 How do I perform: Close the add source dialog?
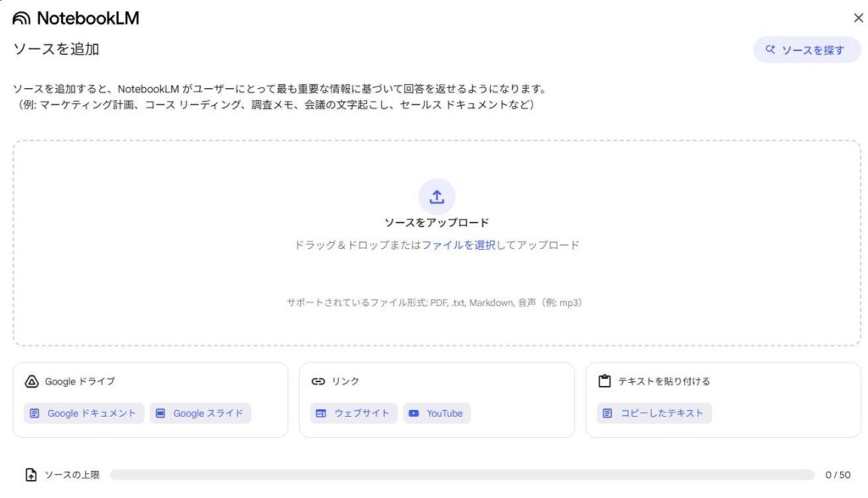[858, 19]
